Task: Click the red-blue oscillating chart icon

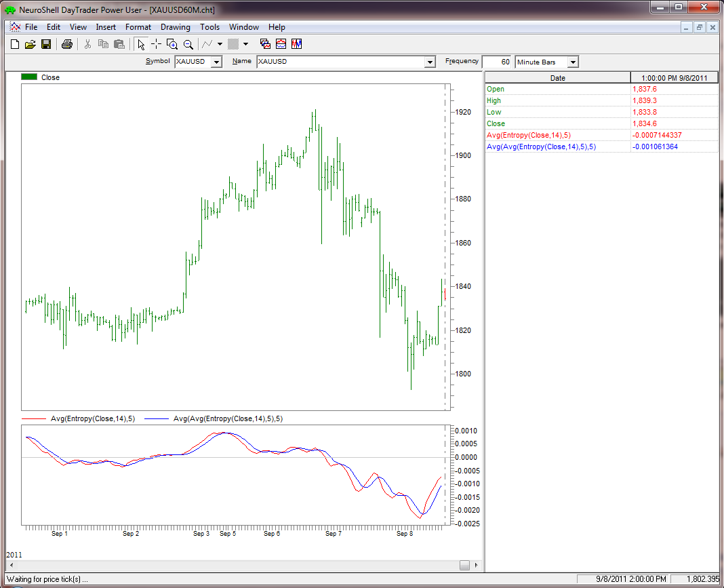Action: (296, 44)
